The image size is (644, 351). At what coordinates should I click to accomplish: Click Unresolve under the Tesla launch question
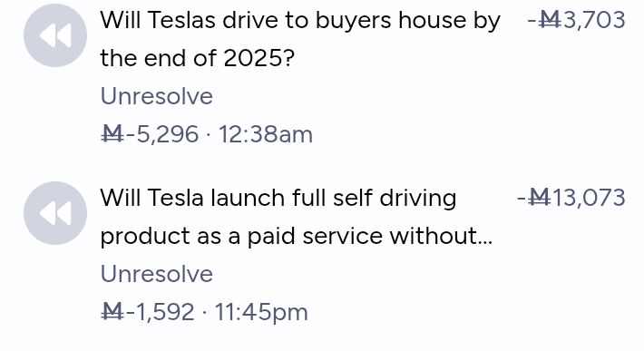click(157, 274)
